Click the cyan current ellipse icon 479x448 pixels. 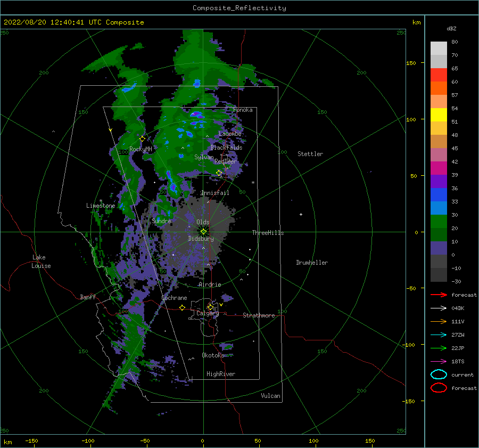439,374
